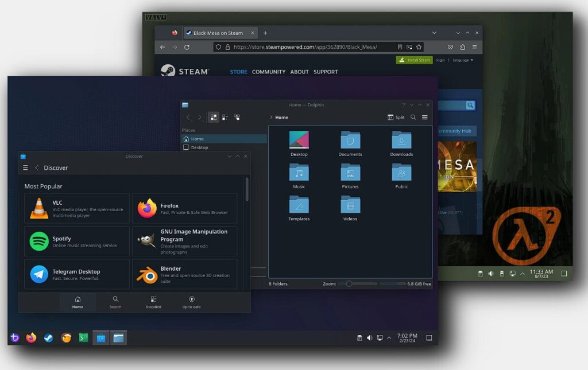
Task: Switch Dolphin to icons view mode
Action: [214, 117]
